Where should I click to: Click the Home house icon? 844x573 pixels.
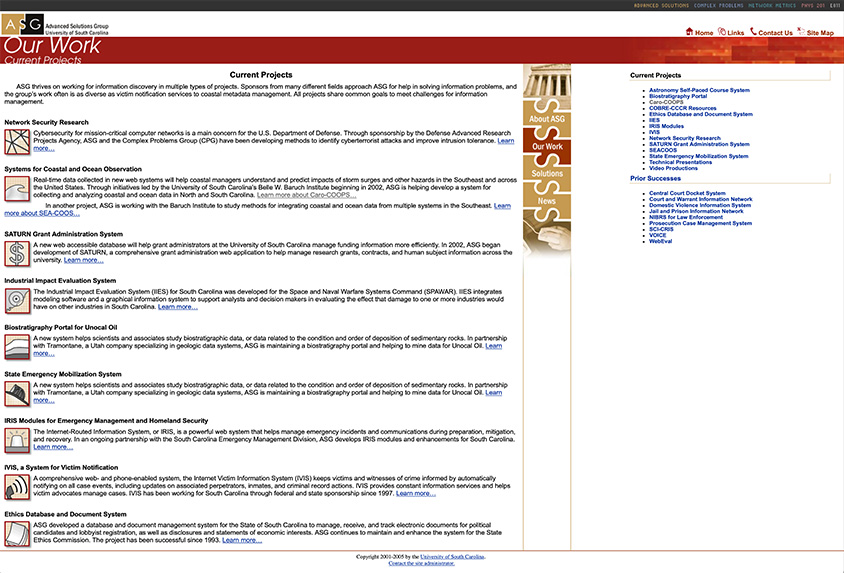(689, 32)
